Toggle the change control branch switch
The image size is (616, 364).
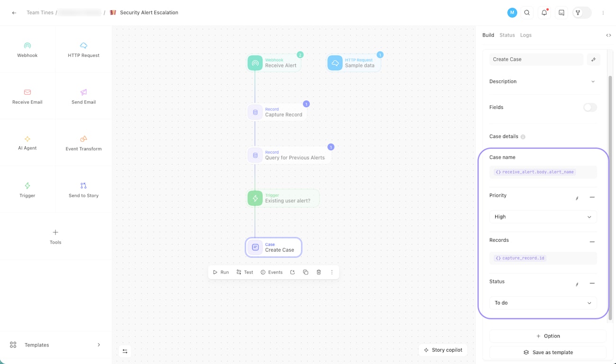[x=582, y=13]
